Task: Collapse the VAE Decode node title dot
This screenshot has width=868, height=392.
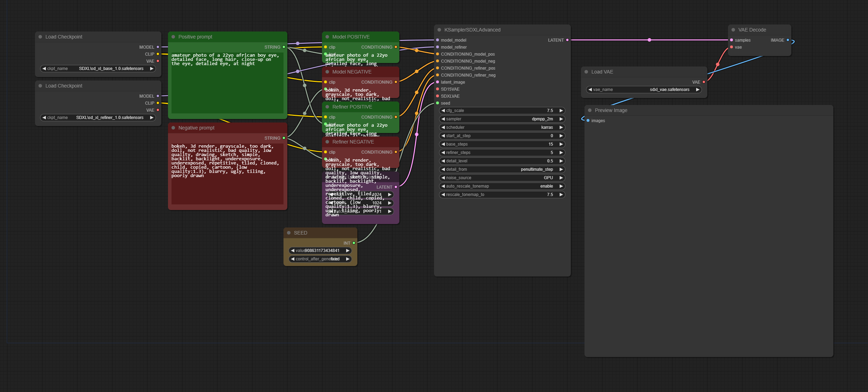Action: 733,30
